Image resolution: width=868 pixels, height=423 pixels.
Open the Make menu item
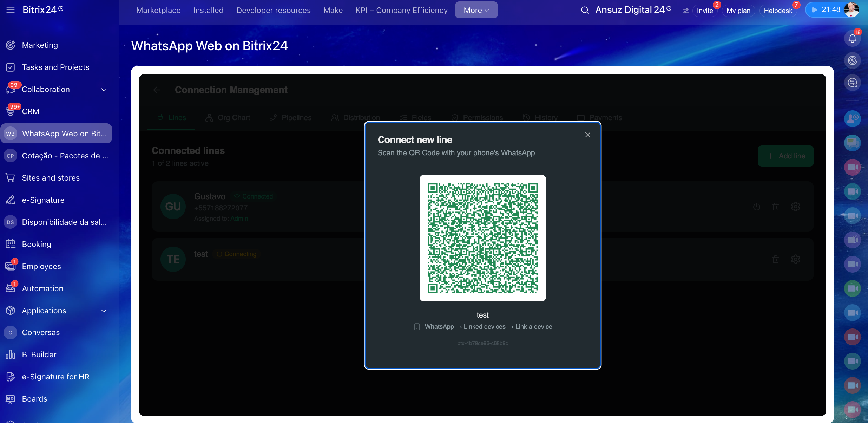tap(333, 10)
